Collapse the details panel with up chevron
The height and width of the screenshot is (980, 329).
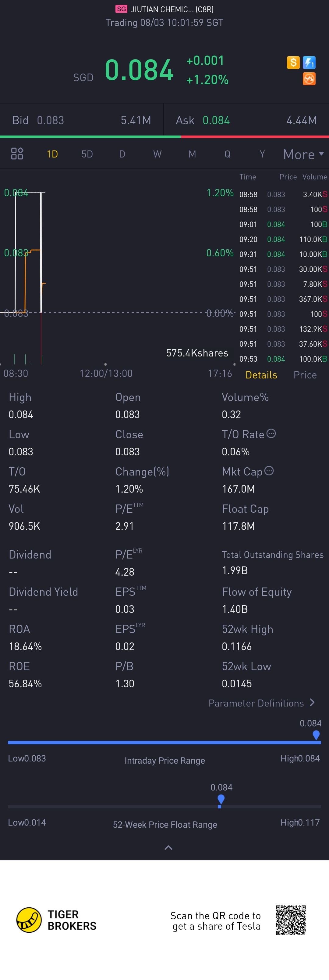click(x=168, y=847)
